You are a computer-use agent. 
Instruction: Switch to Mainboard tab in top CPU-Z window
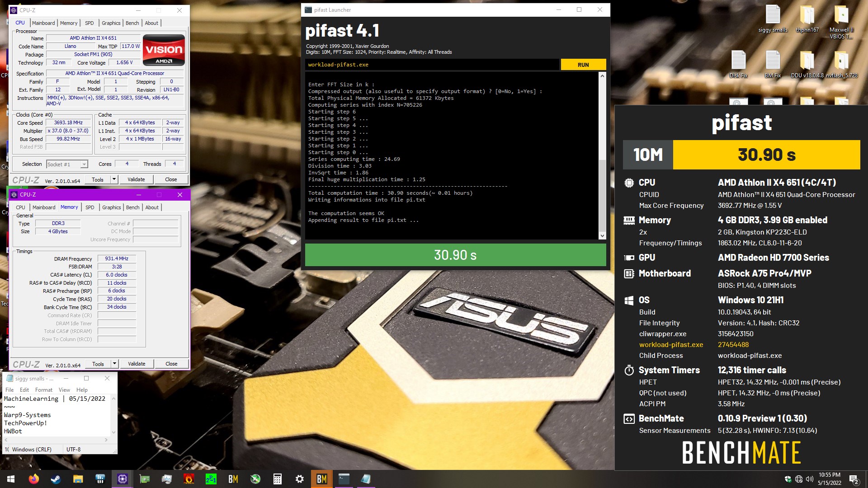(43, 23)
